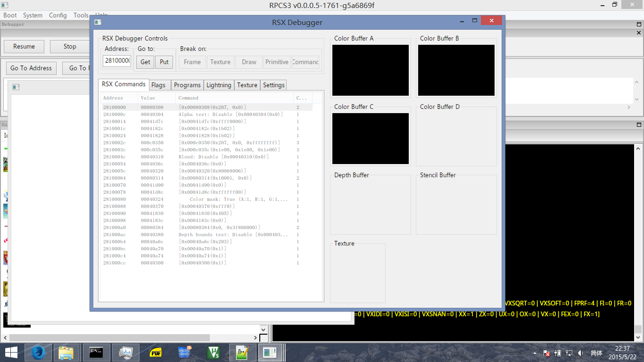Open the Config menu
This screenshot has height=362, width=644.
click(58, 15)
